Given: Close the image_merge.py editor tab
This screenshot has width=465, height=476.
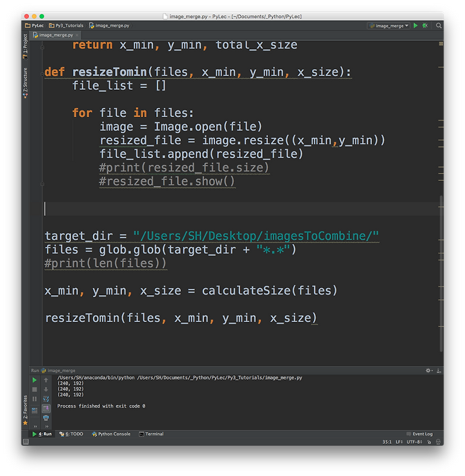Looking at the screenshot, I should tap(77, 35).
